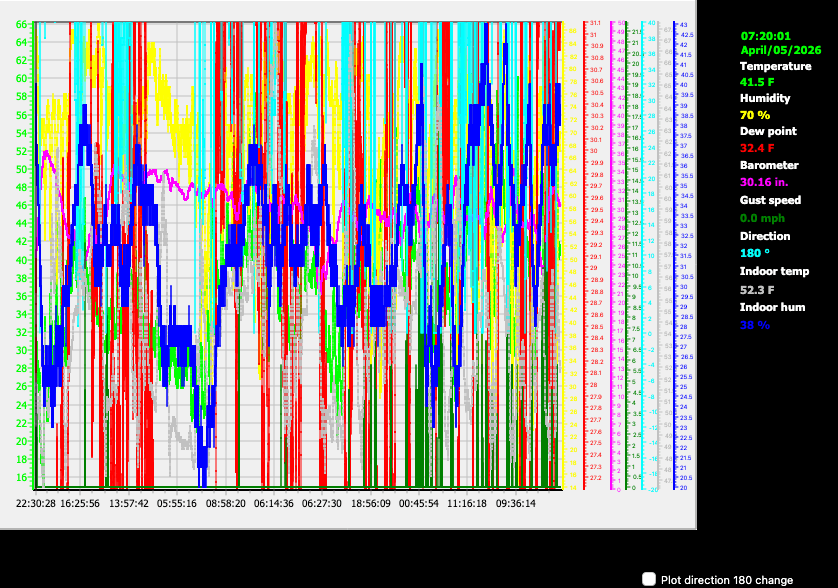The height and width of the screenshot is (588, 838).
Task: Click the yellow 70 % humidity value
Action: pyautogui.click(x=756, y=115)
